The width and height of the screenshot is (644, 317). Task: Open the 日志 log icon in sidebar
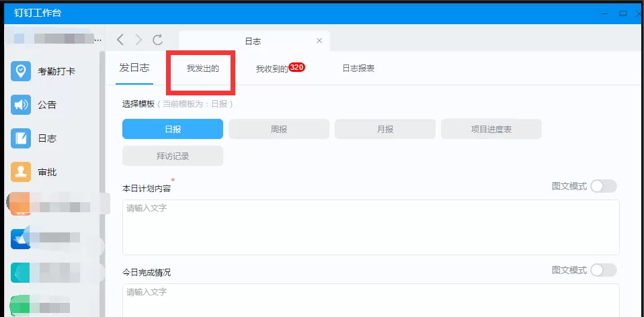pos(21,138)
